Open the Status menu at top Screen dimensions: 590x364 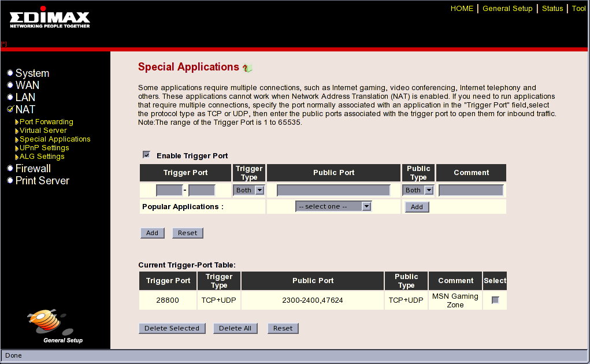[552, 9]
